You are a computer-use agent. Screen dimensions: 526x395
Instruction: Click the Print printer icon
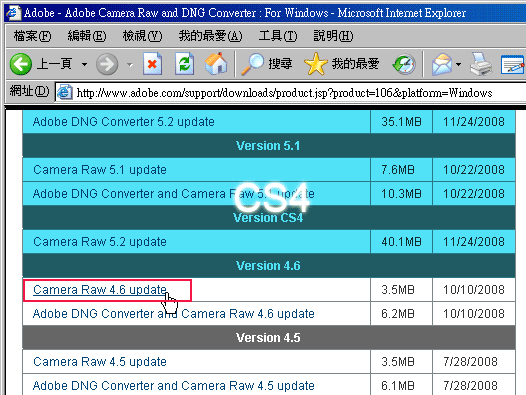tap(481, 63)
